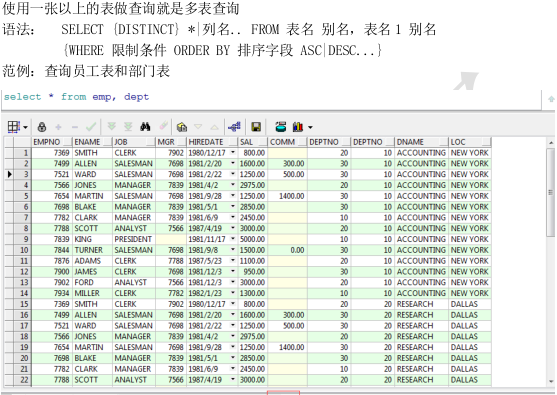
Task: Click the Clear record eraser icon
Action: pos(163,125)
